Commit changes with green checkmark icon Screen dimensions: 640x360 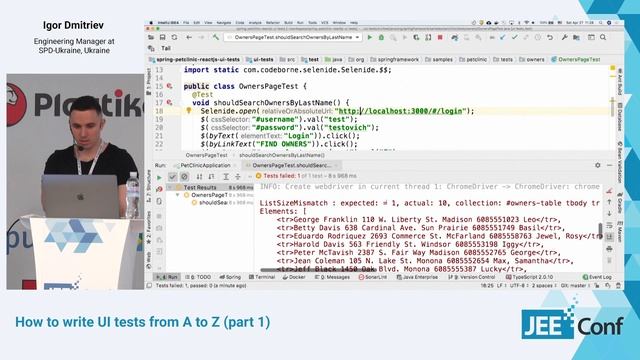pyautogui.click(x=514, y=38)
